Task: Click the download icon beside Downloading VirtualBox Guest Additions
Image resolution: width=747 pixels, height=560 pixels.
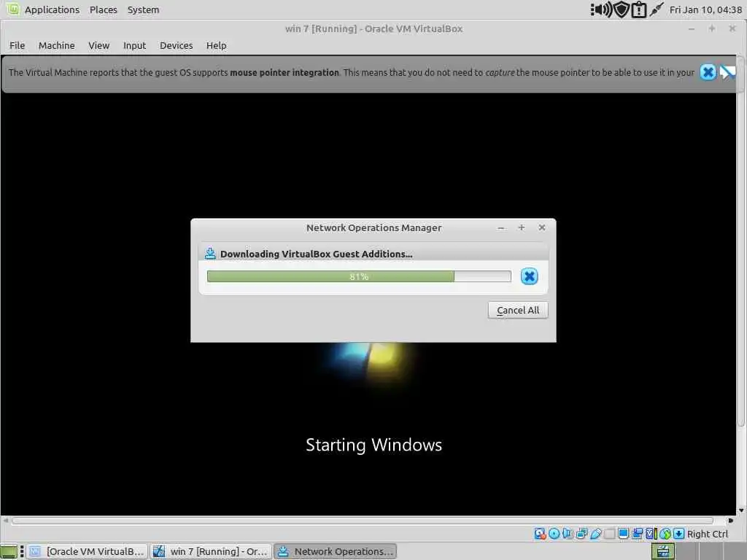Action: pos(210,253)
